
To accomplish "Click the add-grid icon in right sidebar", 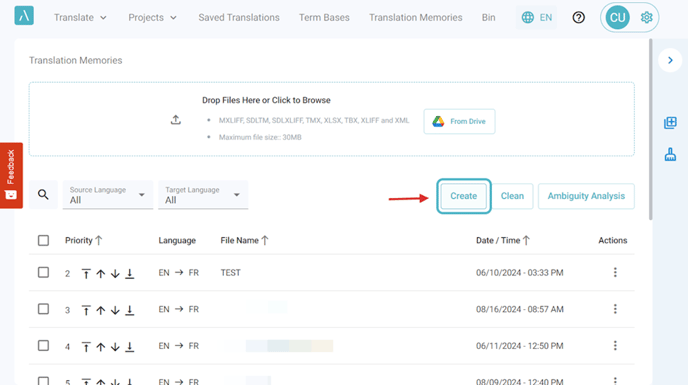I will tap(670, 122).
